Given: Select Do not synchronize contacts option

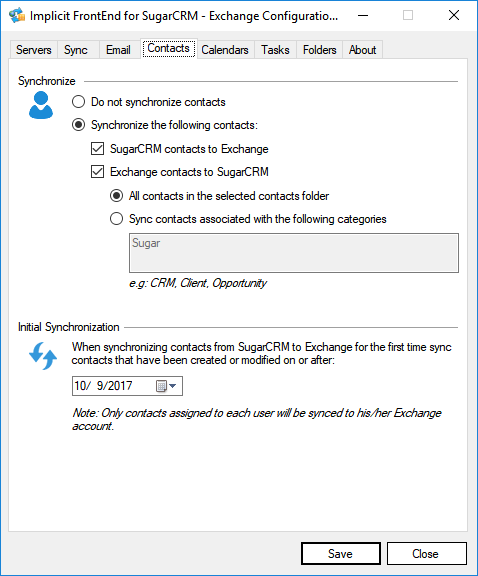Looking at the screenshot, I should (x=79, y=102).
